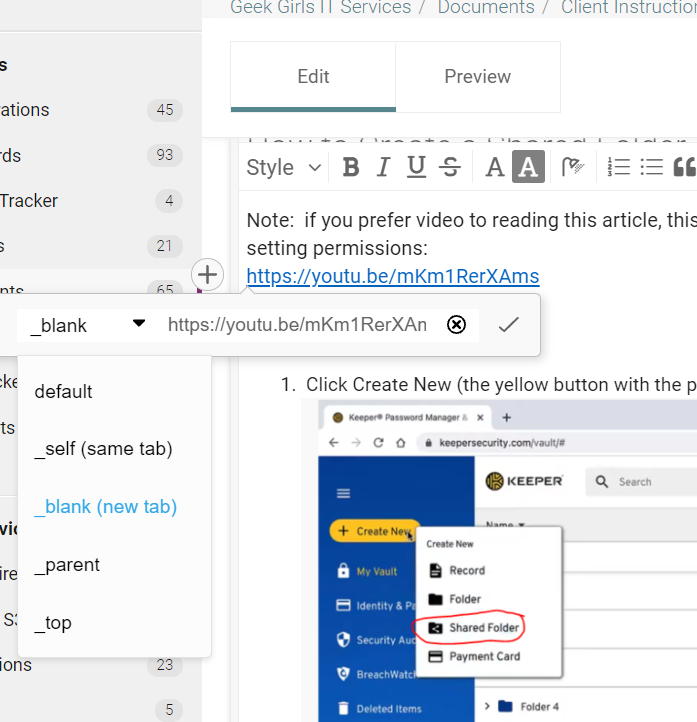Expand the _blank link target dropdown
697x722 pixels.
tap(87, 325)
